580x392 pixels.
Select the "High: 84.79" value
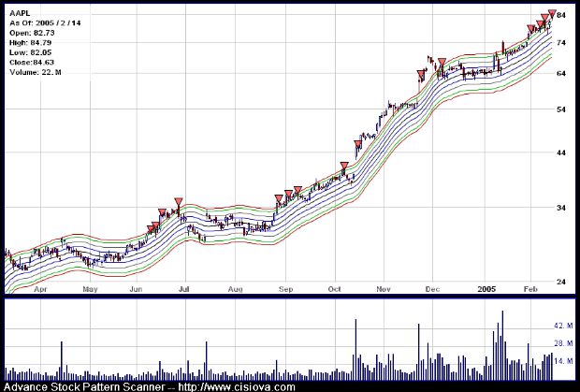click(x=31, y=42)
